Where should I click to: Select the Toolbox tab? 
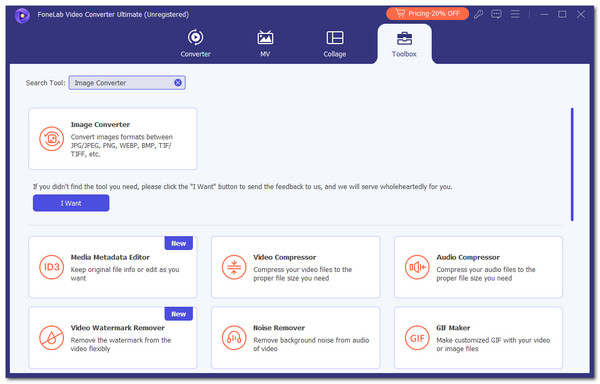click(404, 44)
